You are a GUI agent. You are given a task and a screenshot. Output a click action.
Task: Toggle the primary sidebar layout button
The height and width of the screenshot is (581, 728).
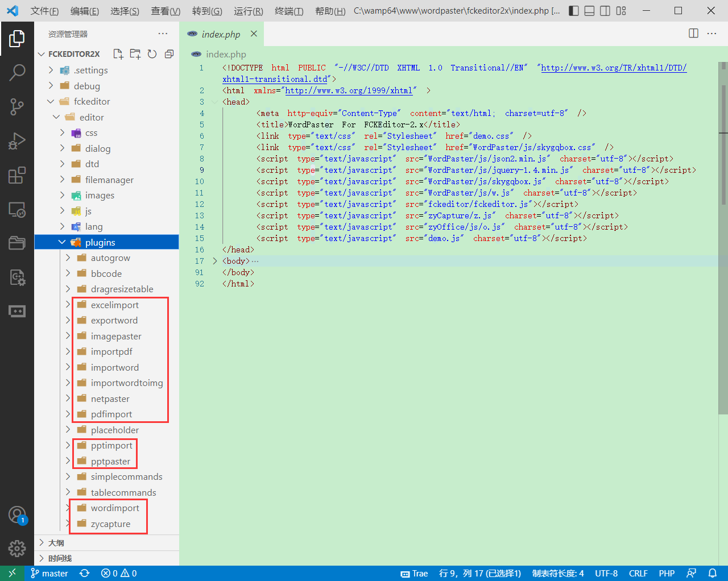574,11
